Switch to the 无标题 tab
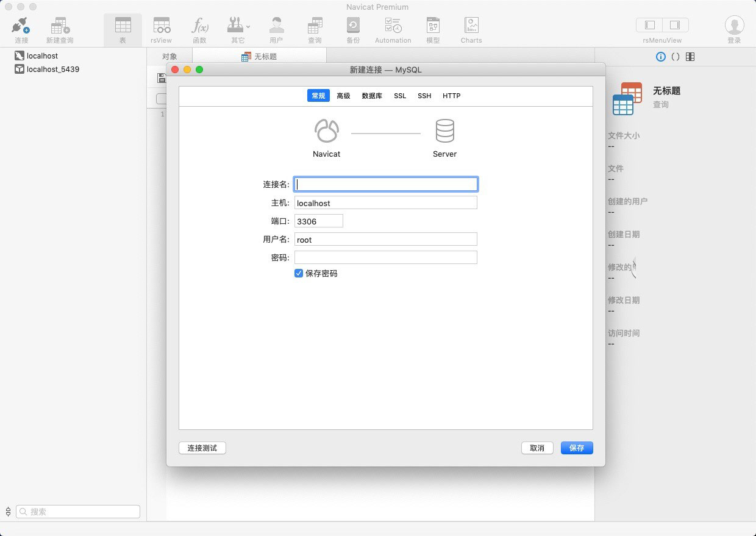The width and height of the screenshot is (756, 536). point(259,56)
